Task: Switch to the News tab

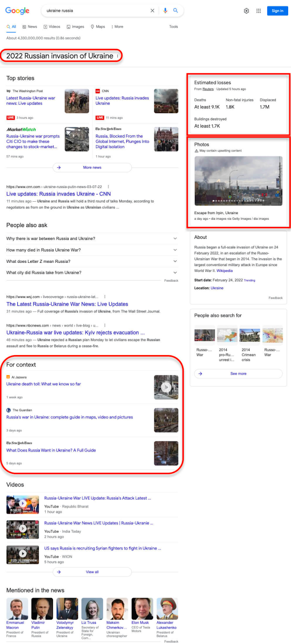Action: click(x=30, y=27)
